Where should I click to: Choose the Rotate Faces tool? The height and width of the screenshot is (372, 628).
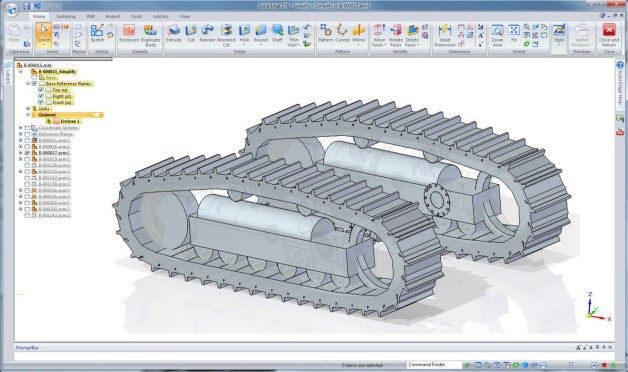click(396, 35)
